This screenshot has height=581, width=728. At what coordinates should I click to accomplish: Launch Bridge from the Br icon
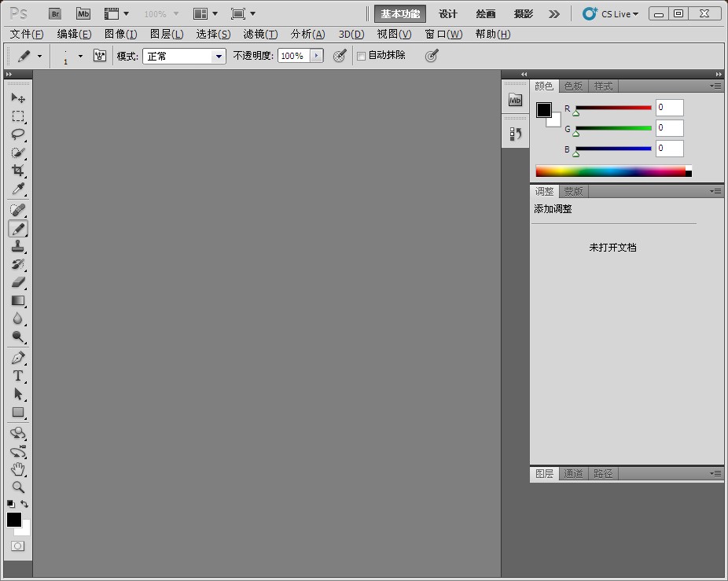pos(55,14)
